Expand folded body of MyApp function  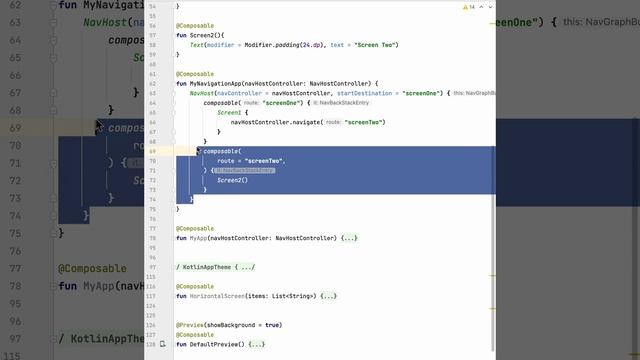(x=349, y=238)
